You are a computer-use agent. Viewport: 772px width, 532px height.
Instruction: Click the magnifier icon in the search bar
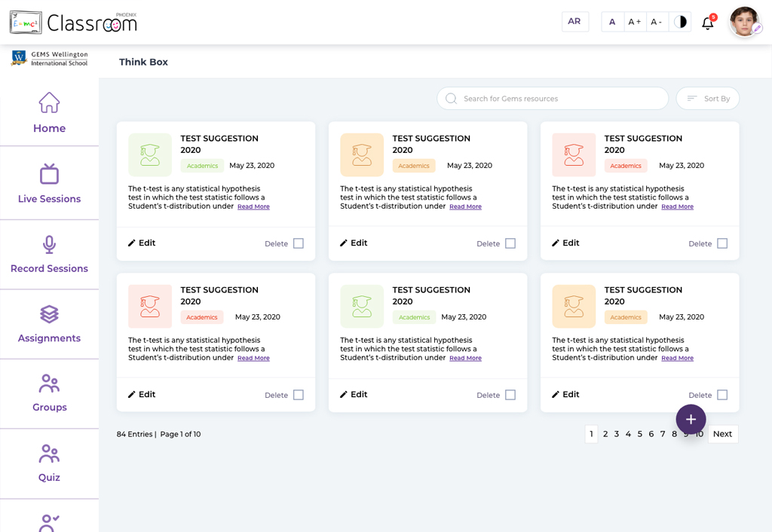(x=451, y=99)
